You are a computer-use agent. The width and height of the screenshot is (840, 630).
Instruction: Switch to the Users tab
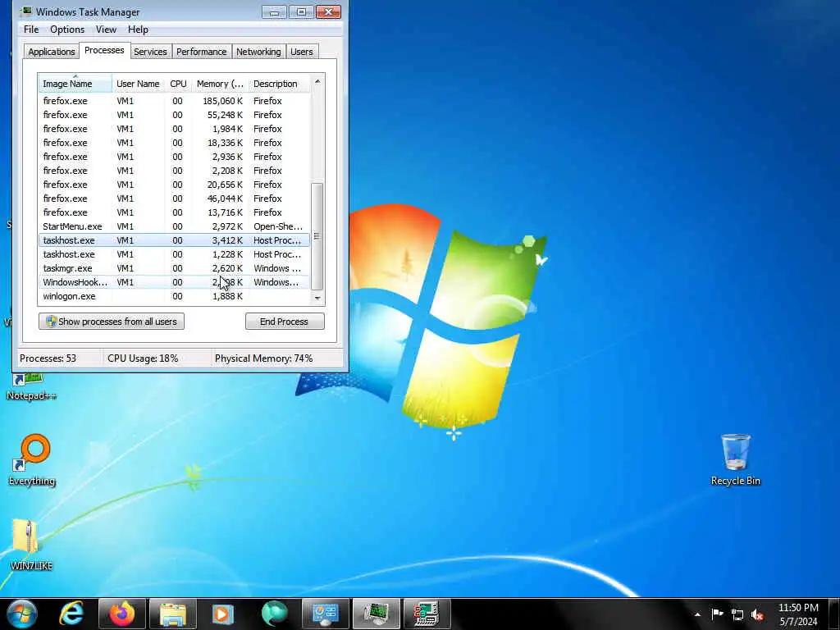[302, 52]
